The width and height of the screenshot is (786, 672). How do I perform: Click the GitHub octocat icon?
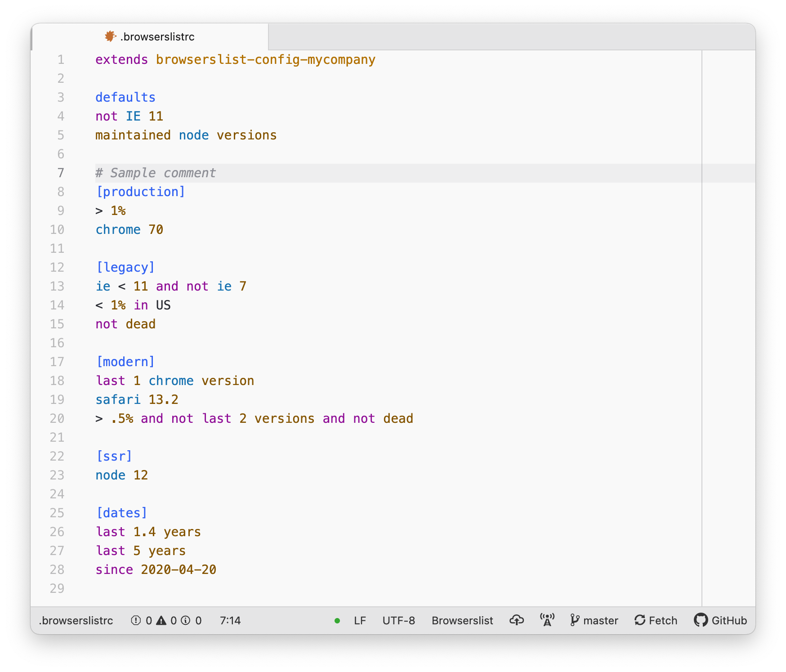point(701,620)
